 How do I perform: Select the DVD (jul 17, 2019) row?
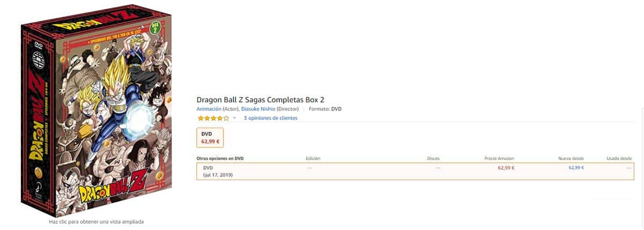[217, 172]
